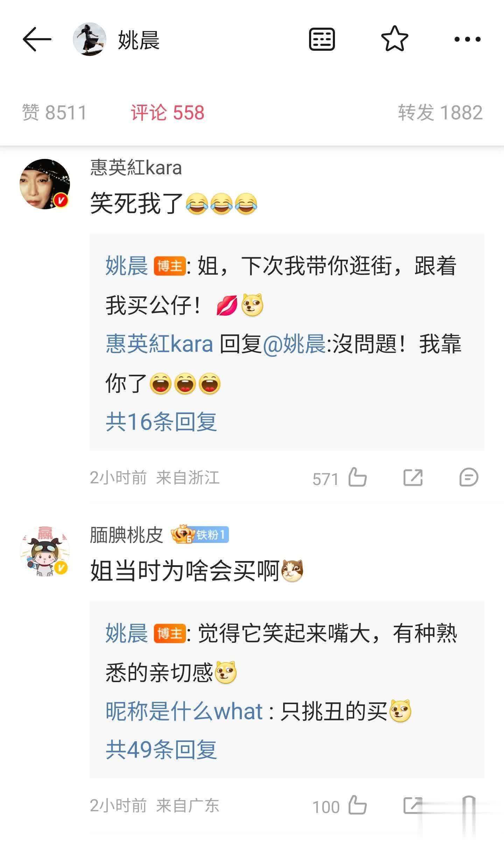504x841 pixels.
Task: Like 惠英紅kara's comment with the thumbs-up icon
Action: pyautogui.click(x=357, y=477)
